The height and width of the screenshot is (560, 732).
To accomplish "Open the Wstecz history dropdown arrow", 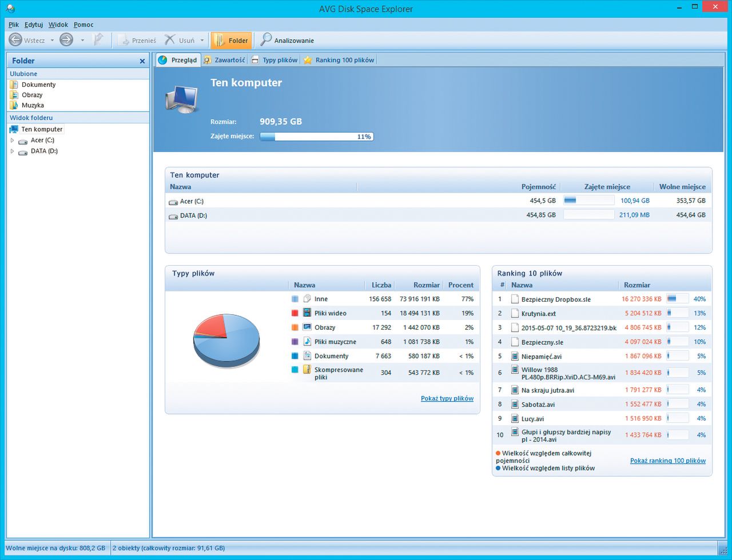I will (52, 41).
